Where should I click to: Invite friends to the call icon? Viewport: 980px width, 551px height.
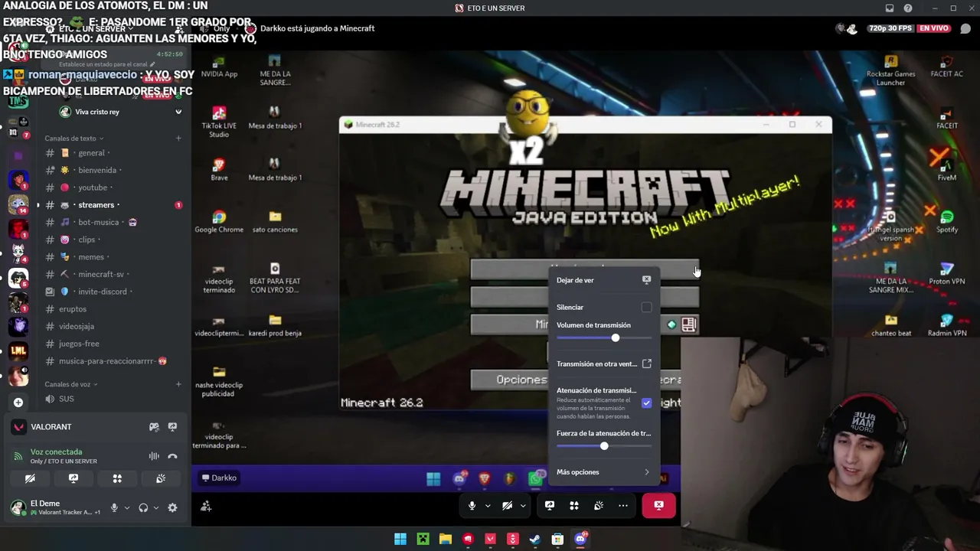(206, 506)
